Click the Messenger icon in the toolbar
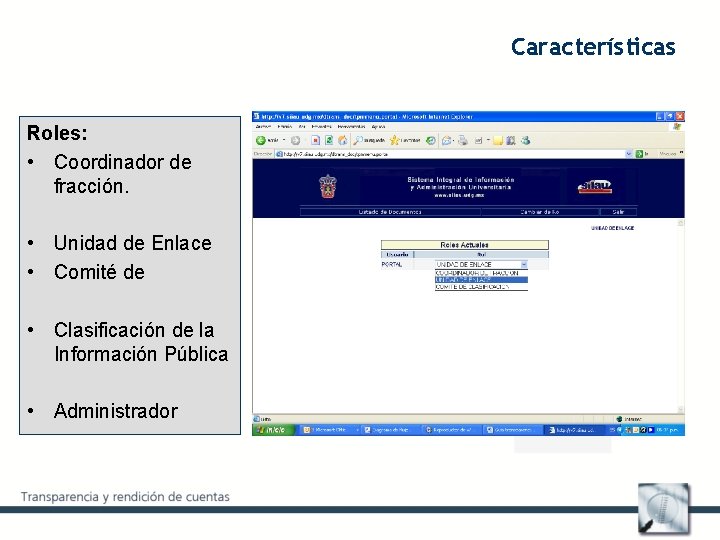Screen dimensions: 720x540 526,141
